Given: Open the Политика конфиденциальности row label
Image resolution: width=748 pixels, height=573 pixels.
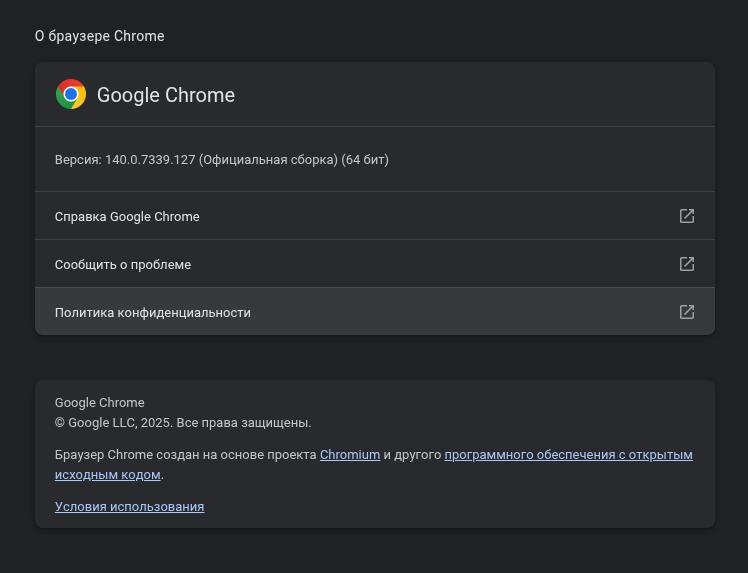Looking at the screenshot, I should [153, 313].
